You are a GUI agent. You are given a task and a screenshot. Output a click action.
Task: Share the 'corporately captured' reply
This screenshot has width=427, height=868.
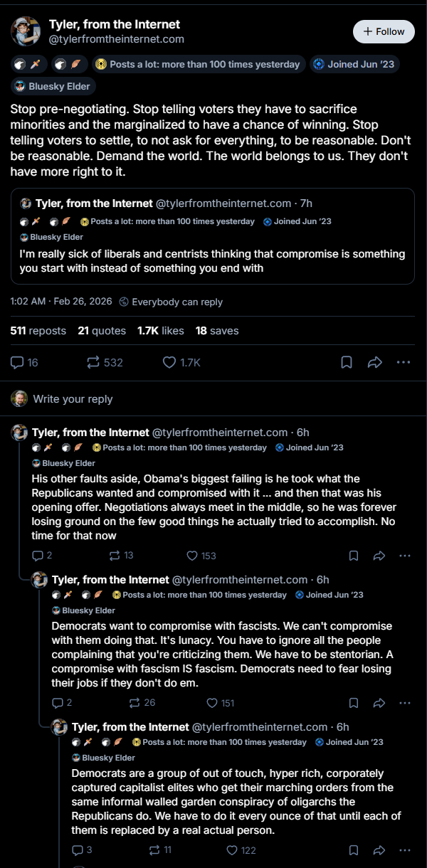point(379,850)
